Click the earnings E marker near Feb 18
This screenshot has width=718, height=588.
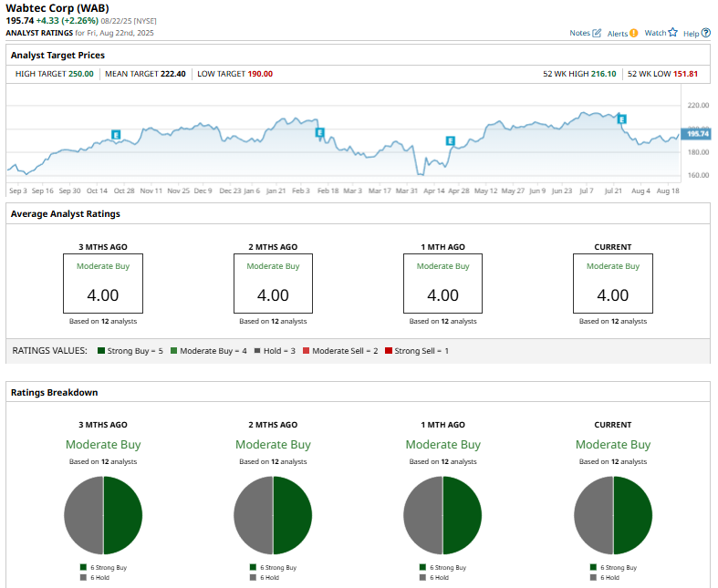point(319,133)
